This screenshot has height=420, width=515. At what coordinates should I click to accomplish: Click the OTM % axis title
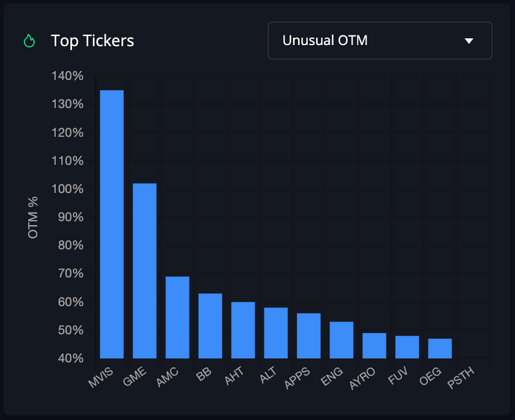(33, 218)
